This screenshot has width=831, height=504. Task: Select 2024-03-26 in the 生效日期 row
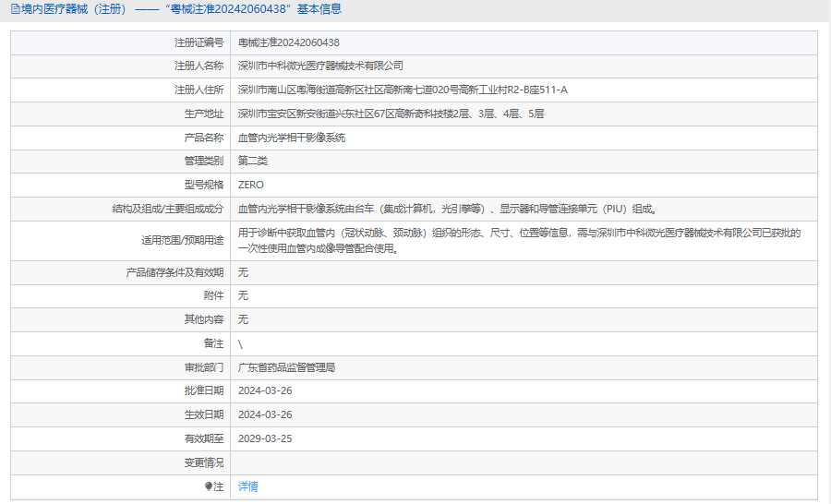click(x=265, y=414)
